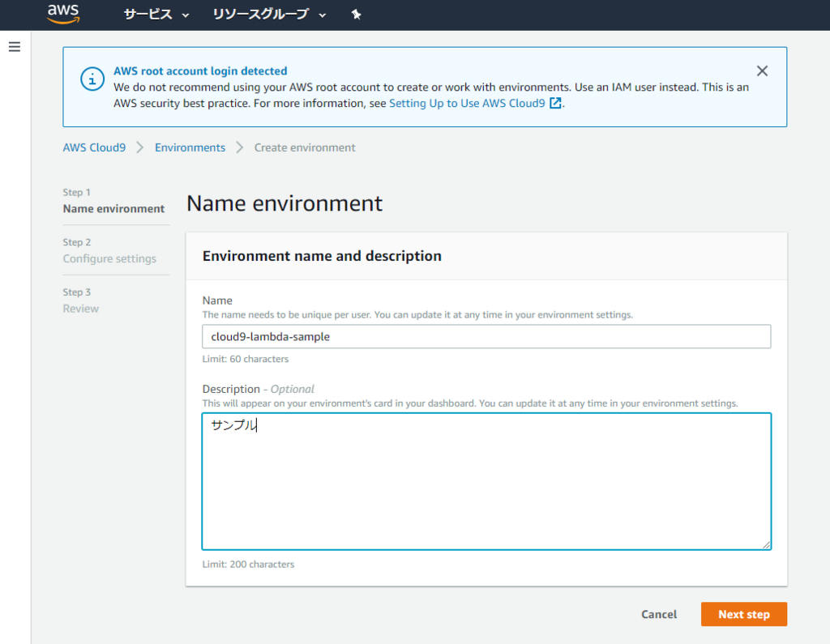The height and width of the screenshot is (644, 830).
Task: Click the Description text area
Action: pyautogui.click(x=486, y=481)
